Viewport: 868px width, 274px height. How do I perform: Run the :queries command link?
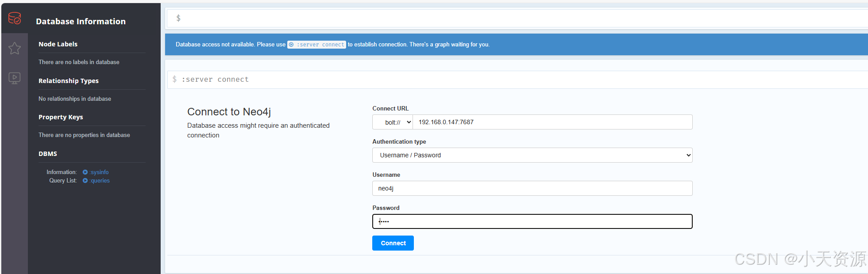coord(100,181)
